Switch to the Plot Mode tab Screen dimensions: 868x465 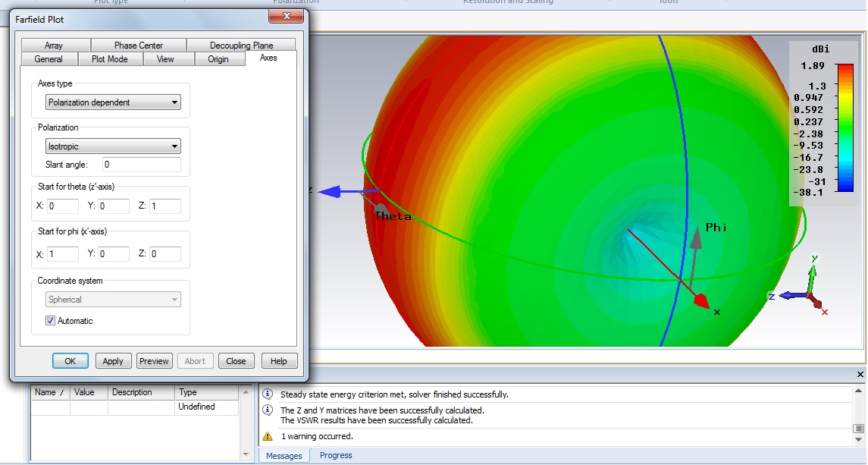click(x=109, y=59)
